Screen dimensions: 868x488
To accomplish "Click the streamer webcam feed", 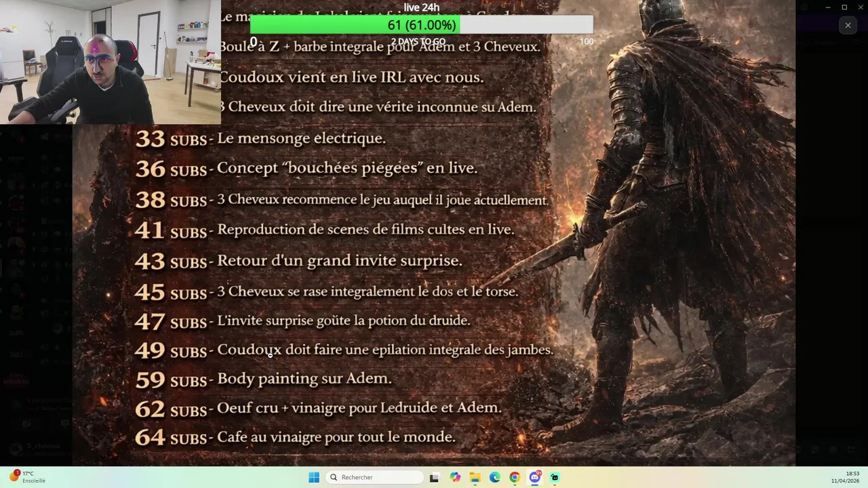I will click(x=111, y=62).
